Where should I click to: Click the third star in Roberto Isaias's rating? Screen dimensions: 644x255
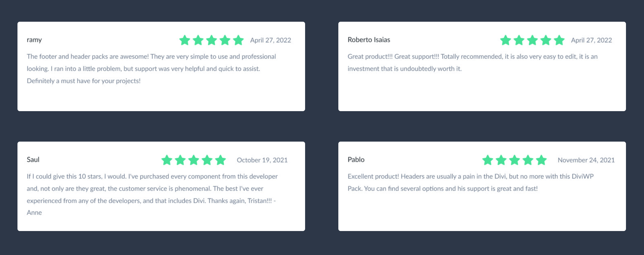click(x=532, y=40)
